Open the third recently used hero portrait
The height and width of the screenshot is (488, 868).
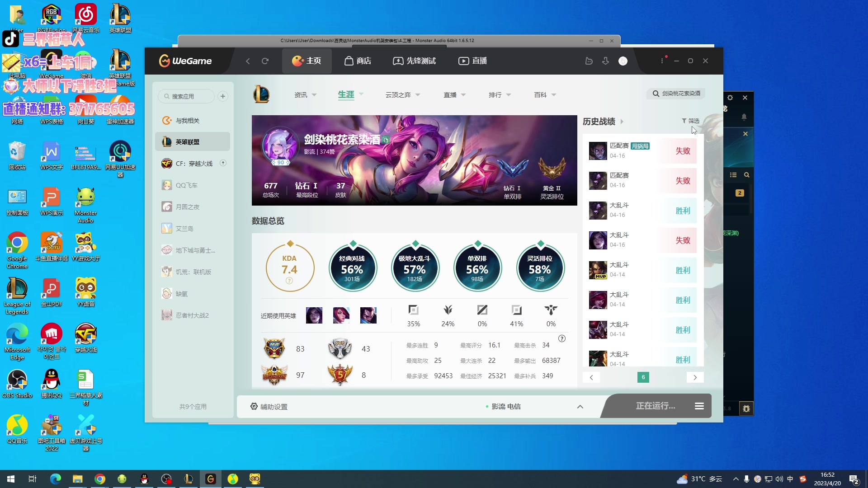[368, 315]
